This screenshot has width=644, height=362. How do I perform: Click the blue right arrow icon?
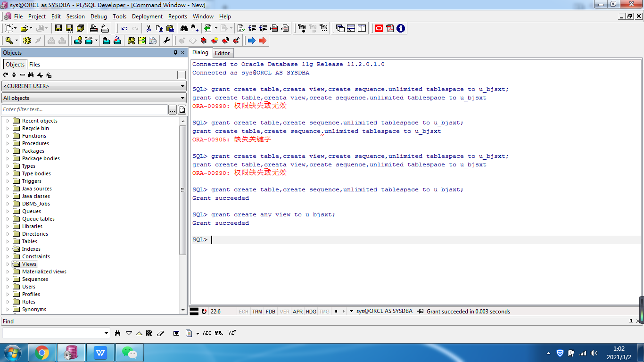click(x=252, y=41)
